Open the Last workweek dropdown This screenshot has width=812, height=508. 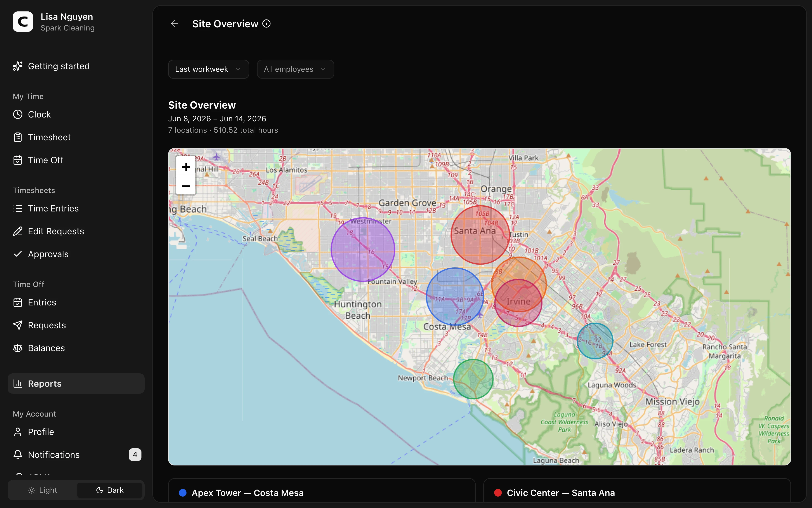pos(208,69)
